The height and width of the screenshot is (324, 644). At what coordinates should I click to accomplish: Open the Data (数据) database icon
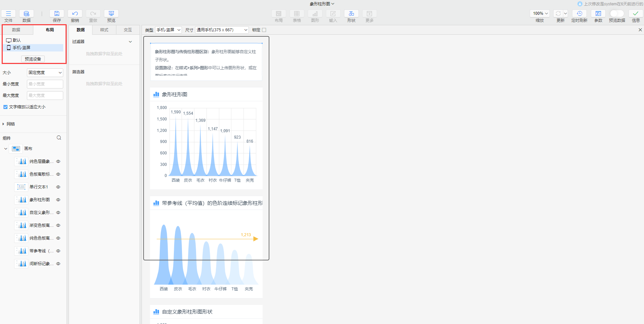[27, 14]
